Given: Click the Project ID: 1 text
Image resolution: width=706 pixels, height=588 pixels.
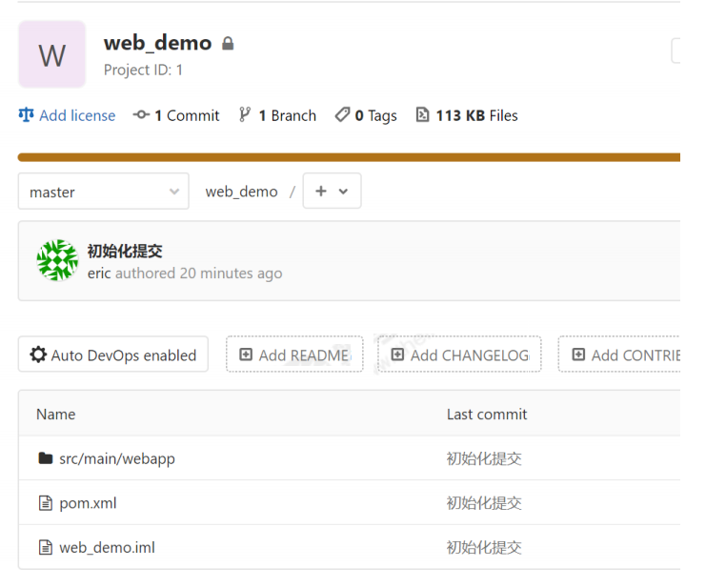Looking at the screenshot, I should (x=143, y=70).
